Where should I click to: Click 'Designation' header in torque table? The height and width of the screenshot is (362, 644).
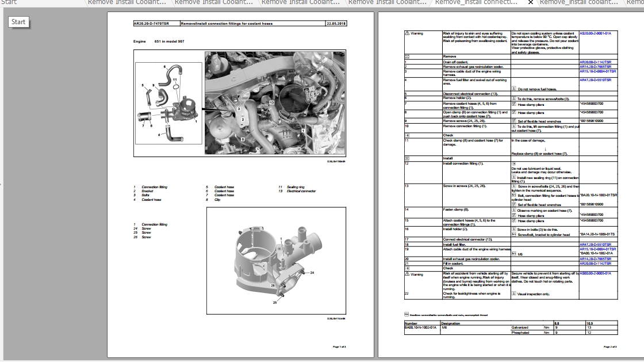coord(451,323)
